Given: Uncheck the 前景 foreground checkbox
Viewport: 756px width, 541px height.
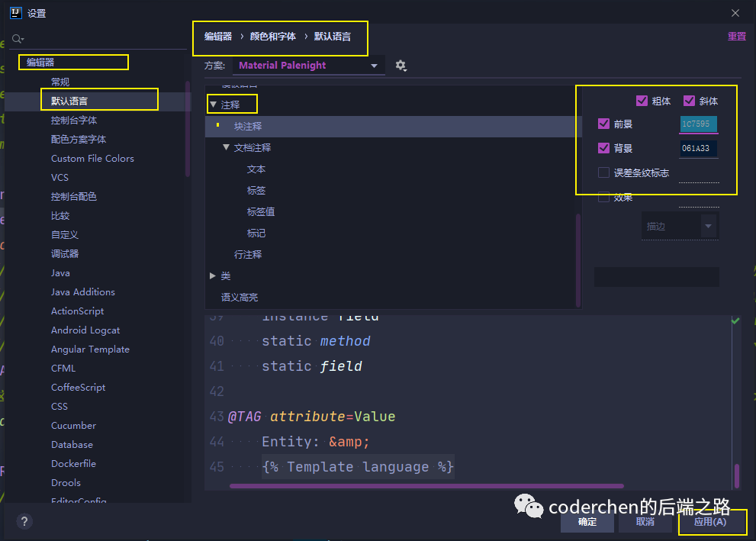Looking at the screenshot, I should pos(603,124).
